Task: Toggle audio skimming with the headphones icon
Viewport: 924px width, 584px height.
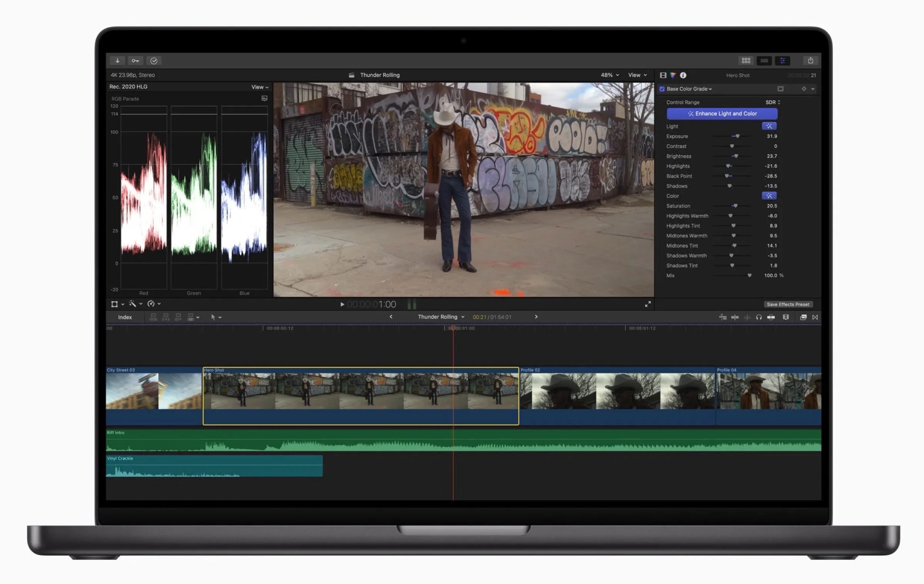Action: point(759,317)
